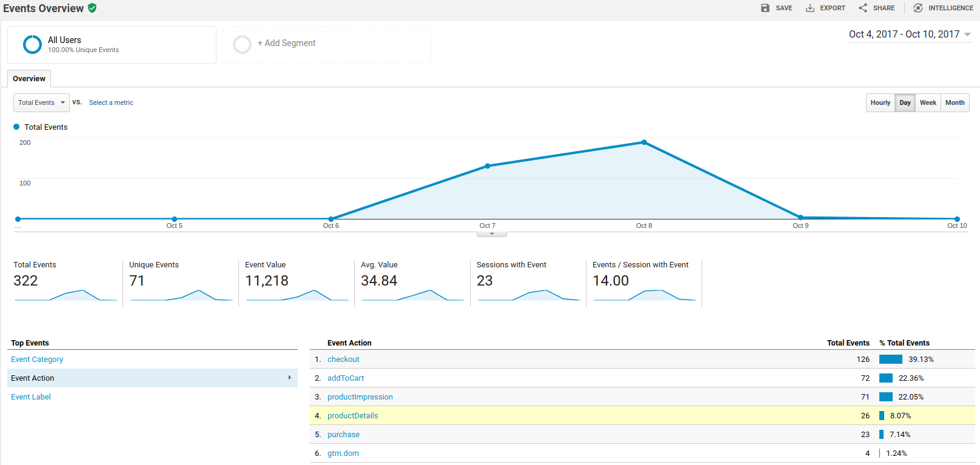
Task: Select the Overview tab
Action: 29,79
